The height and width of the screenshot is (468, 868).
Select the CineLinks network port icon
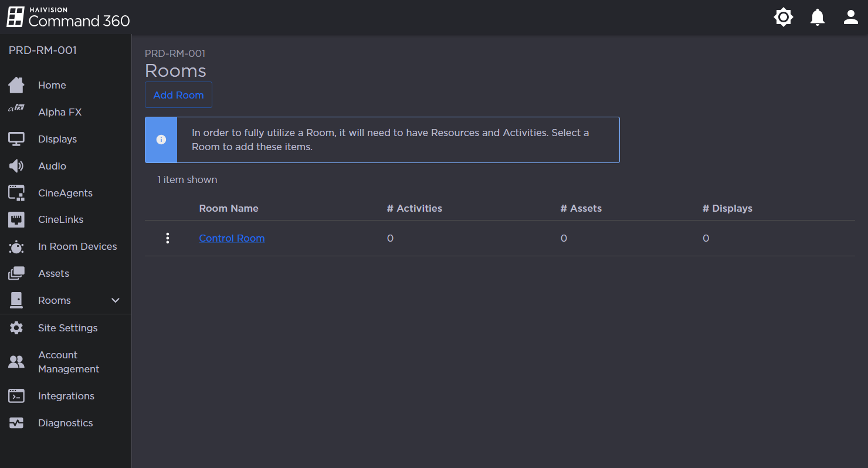[16, 220]
